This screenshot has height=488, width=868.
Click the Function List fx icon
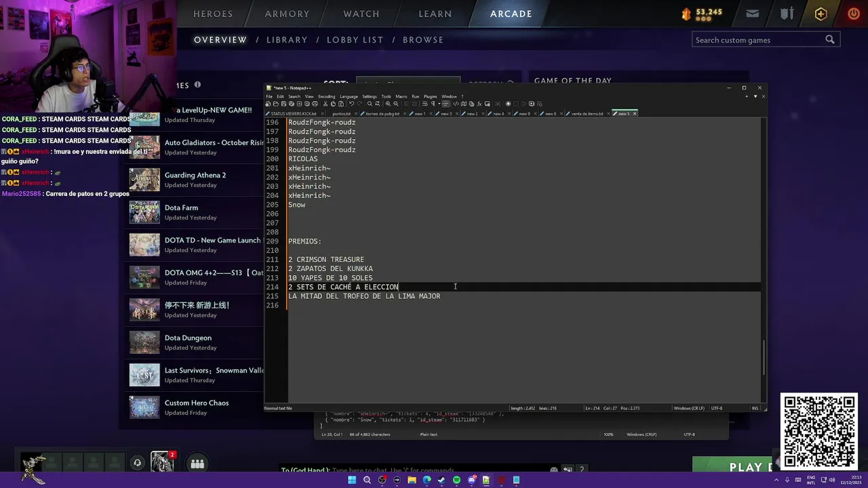[479, 104]
